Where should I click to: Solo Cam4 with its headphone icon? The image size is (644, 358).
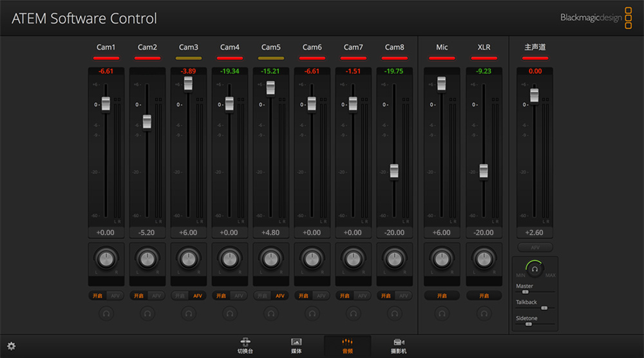tap(230, 314)
